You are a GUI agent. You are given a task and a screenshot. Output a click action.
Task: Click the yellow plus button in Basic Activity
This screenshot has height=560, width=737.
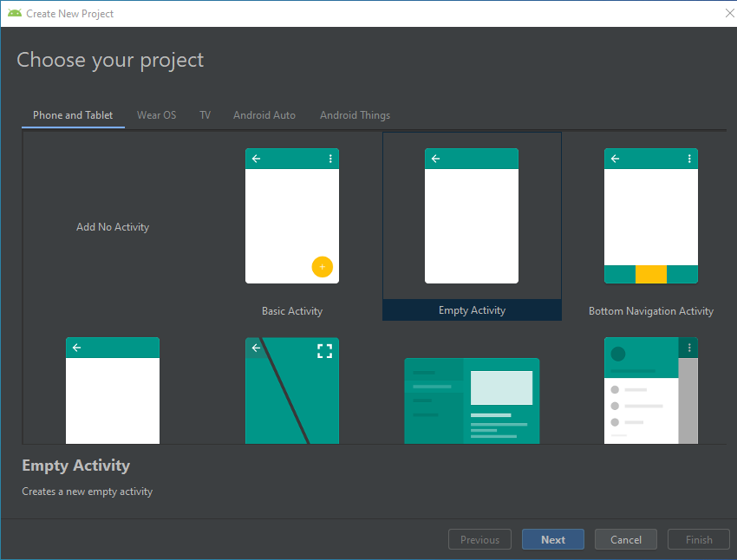323,267
